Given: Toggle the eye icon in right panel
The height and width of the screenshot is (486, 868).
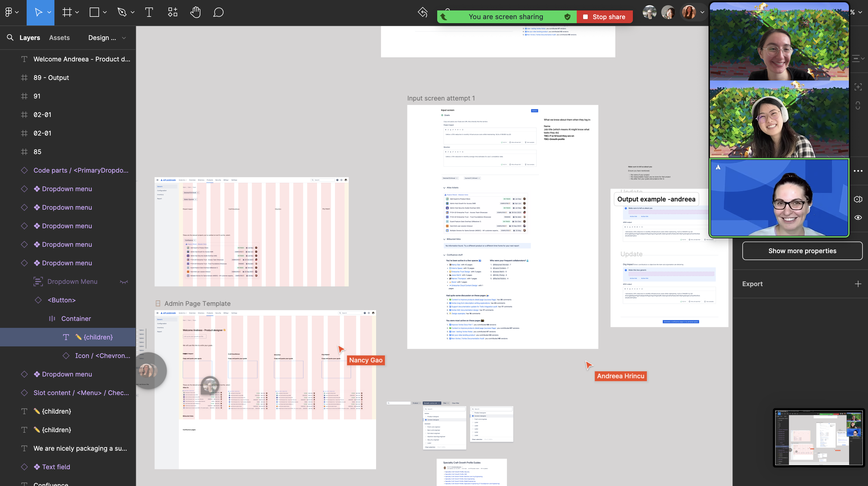Looking at the screenshot, I should 858,218.
